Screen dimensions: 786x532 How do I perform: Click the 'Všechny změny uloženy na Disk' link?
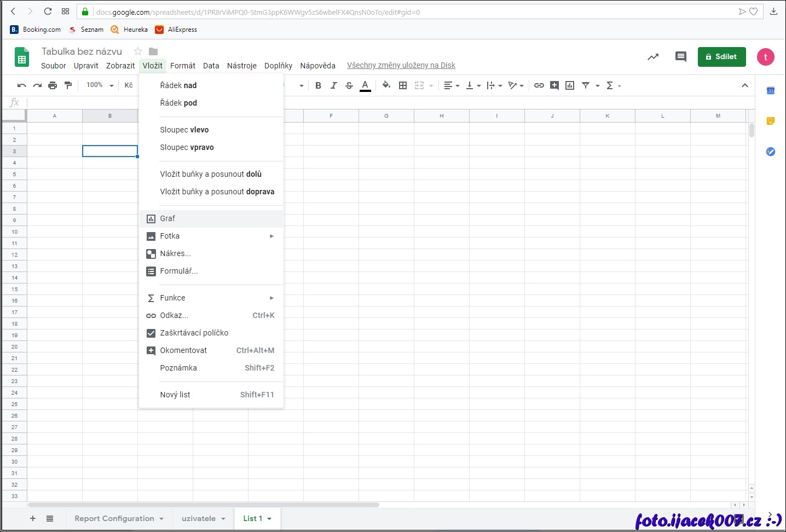(x=401, y=66)
